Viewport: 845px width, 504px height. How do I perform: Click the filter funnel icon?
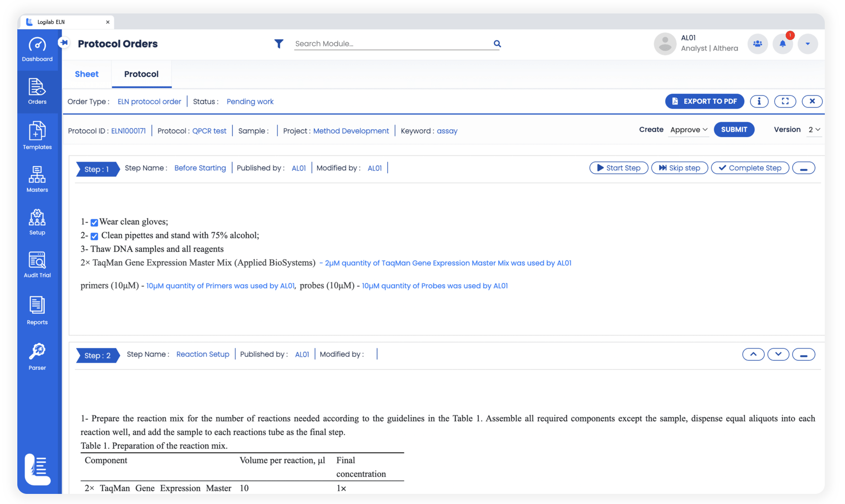tap(278, 44)
